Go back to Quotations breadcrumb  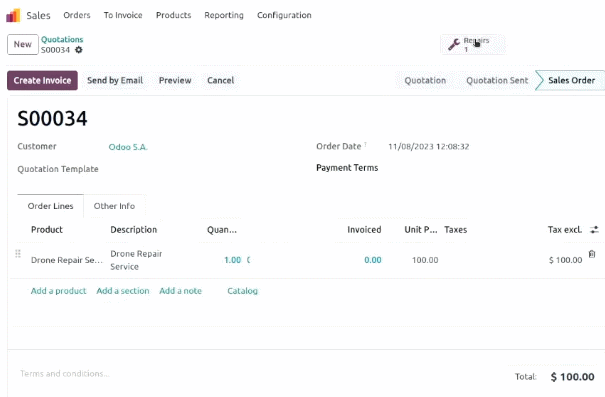(x=62, y=39)
